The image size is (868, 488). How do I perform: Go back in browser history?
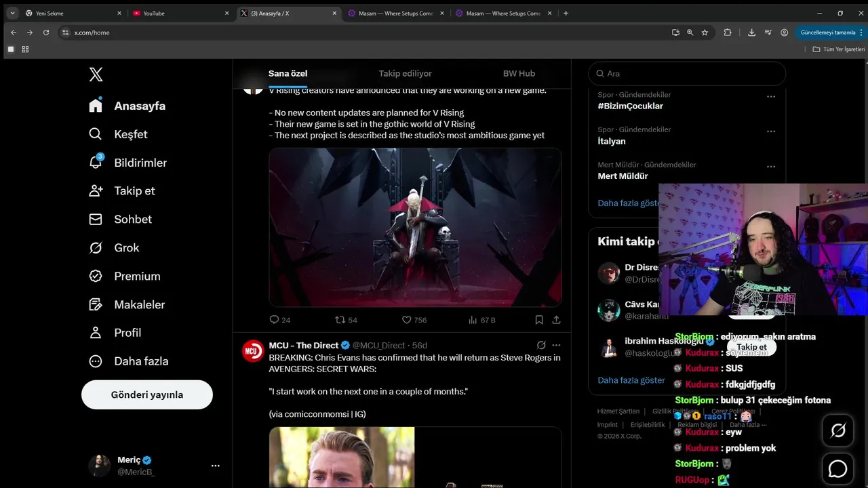coord(14,33)
